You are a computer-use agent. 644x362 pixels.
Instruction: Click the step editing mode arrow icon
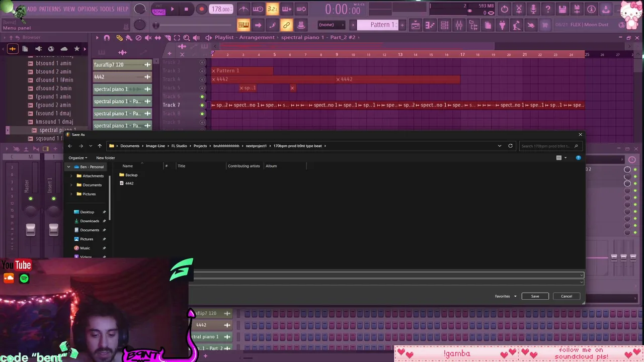258,25
